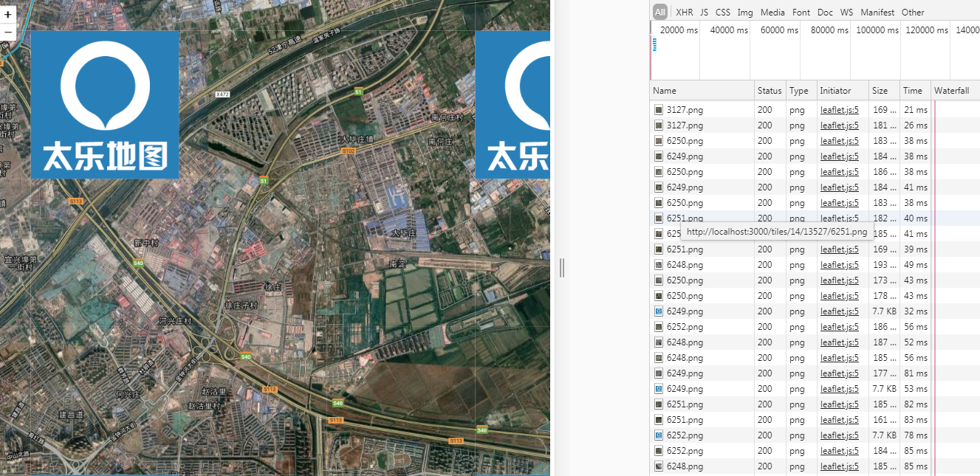Open leaflet.js:5 link in 3127.png 21 ms row
Viewport: 980px width, 476px height.
(x=840, y=110)
